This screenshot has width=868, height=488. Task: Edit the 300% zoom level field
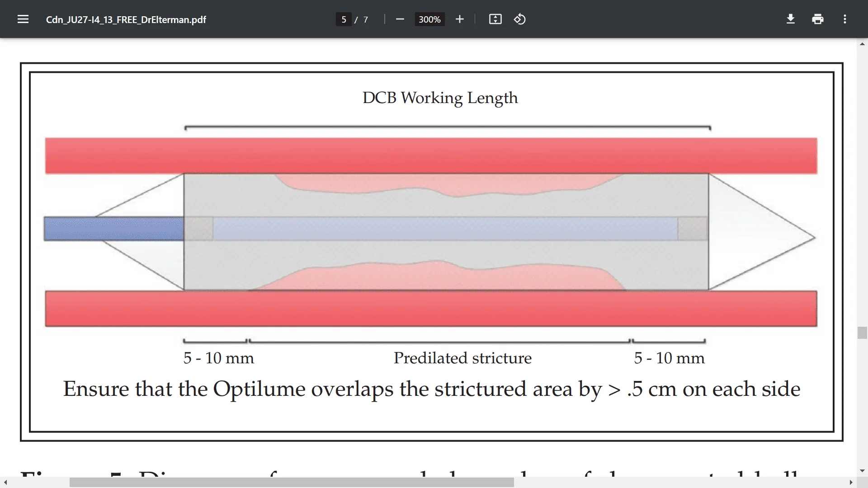point(429,19)
